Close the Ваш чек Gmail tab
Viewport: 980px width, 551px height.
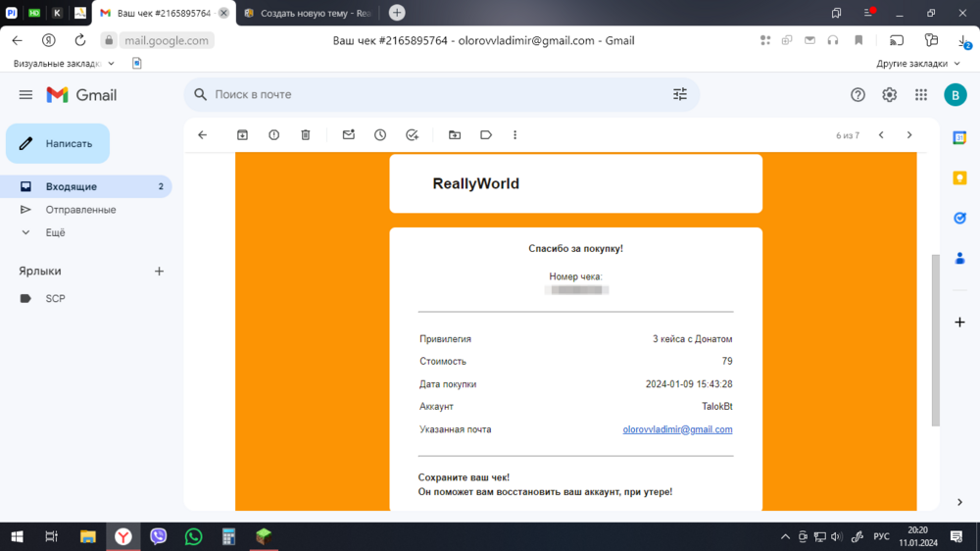coord(223,13)
